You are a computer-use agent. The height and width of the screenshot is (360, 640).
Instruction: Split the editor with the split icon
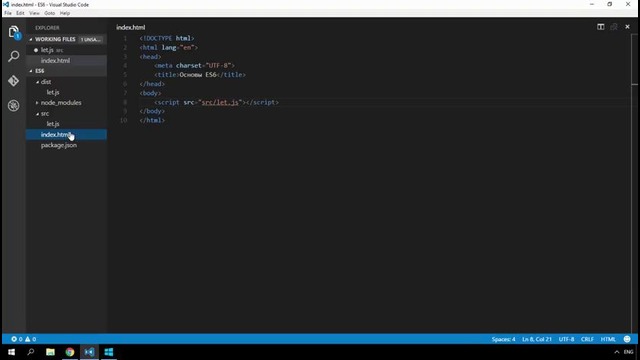point(600,27)
